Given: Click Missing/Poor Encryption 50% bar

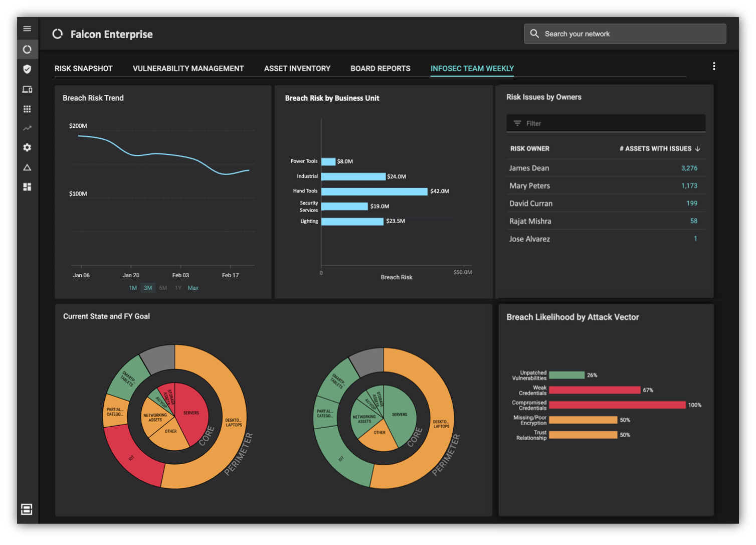Looking at the screenshot, I should 583,420.
